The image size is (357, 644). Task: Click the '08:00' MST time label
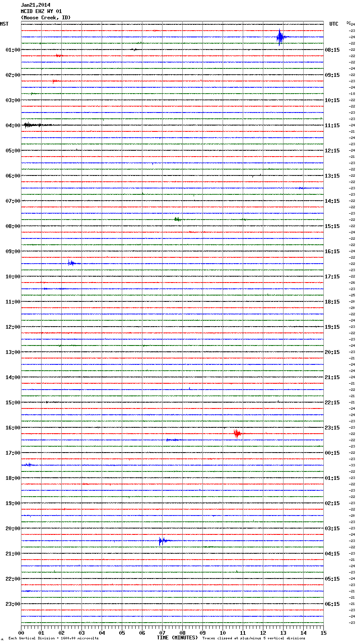13,226
